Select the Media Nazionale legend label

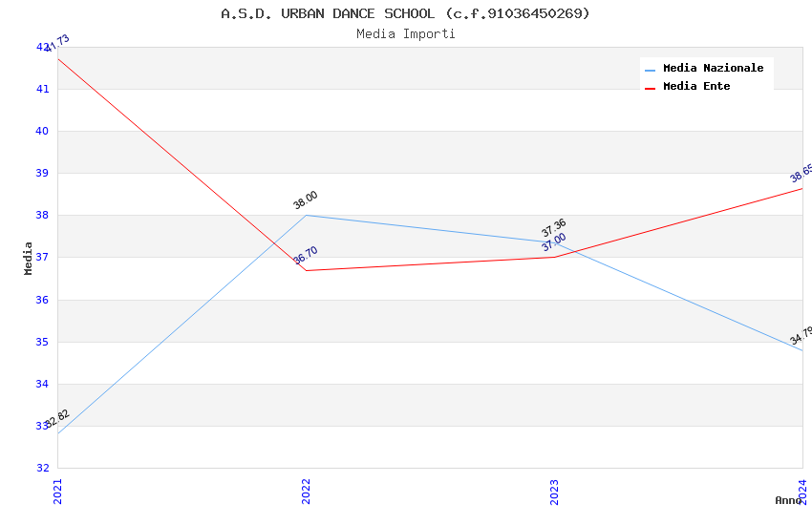(x=713, y=69)
